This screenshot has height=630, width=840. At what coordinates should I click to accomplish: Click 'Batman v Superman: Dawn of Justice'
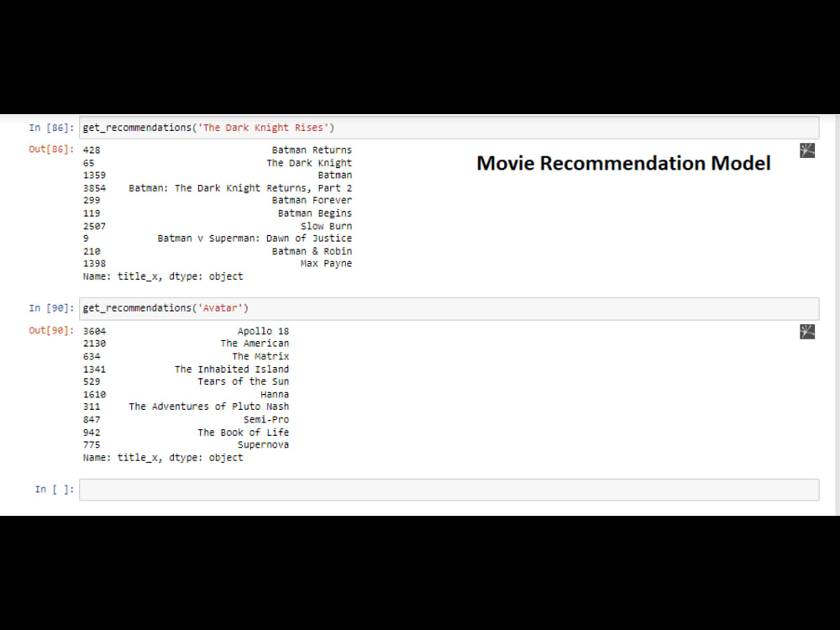(255, 239)
